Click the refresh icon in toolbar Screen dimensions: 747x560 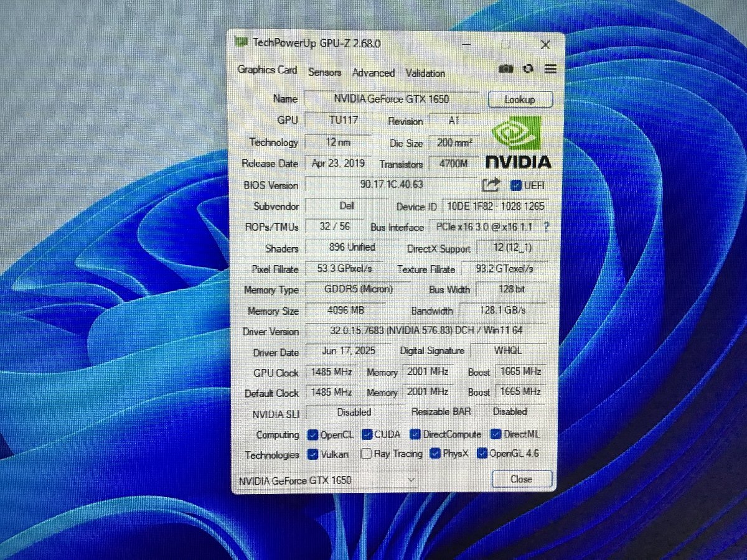(x=528, y=69)
